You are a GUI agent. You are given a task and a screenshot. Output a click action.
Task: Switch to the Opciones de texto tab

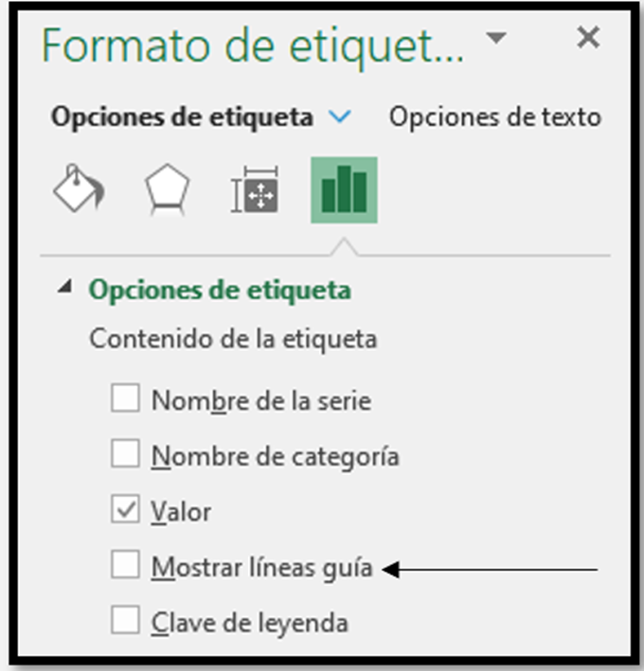click(495, 116)
